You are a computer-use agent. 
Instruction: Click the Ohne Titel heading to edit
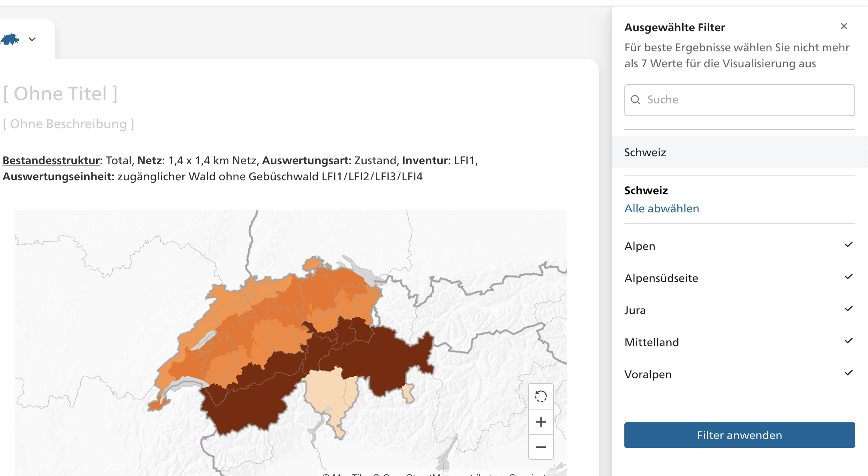point(60,93)
